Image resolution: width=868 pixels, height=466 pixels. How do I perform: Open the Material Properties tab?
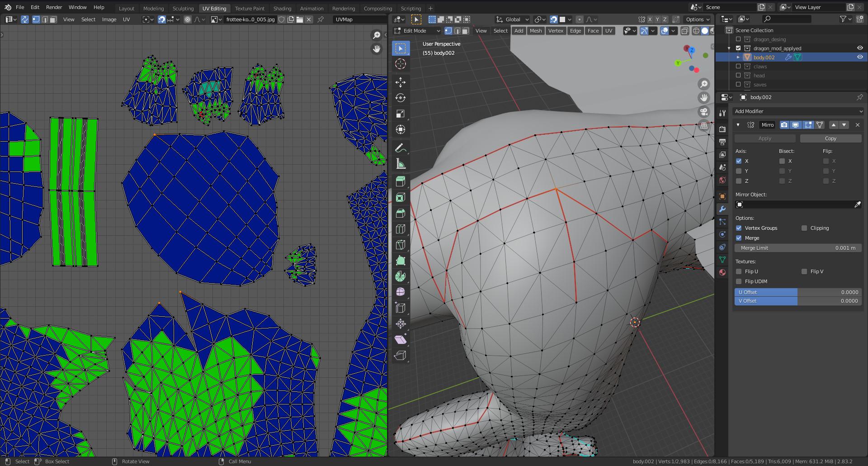722,273
